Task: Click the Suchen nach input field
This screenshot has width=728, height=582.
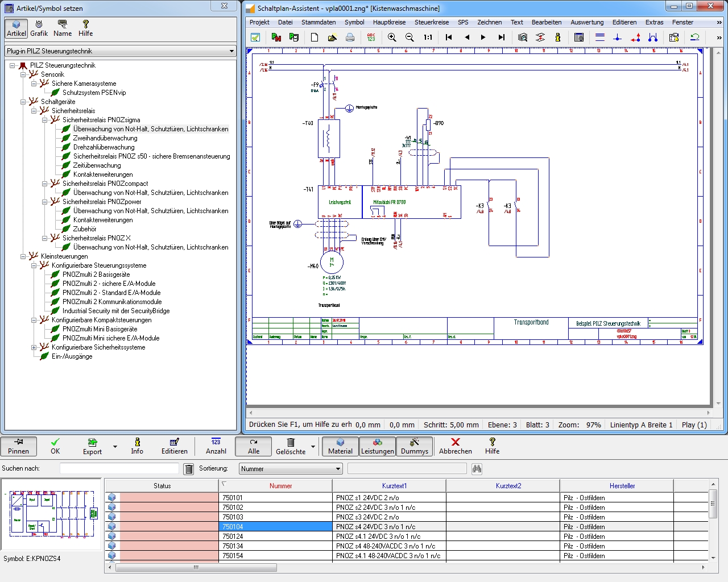Action: (119, 468)
